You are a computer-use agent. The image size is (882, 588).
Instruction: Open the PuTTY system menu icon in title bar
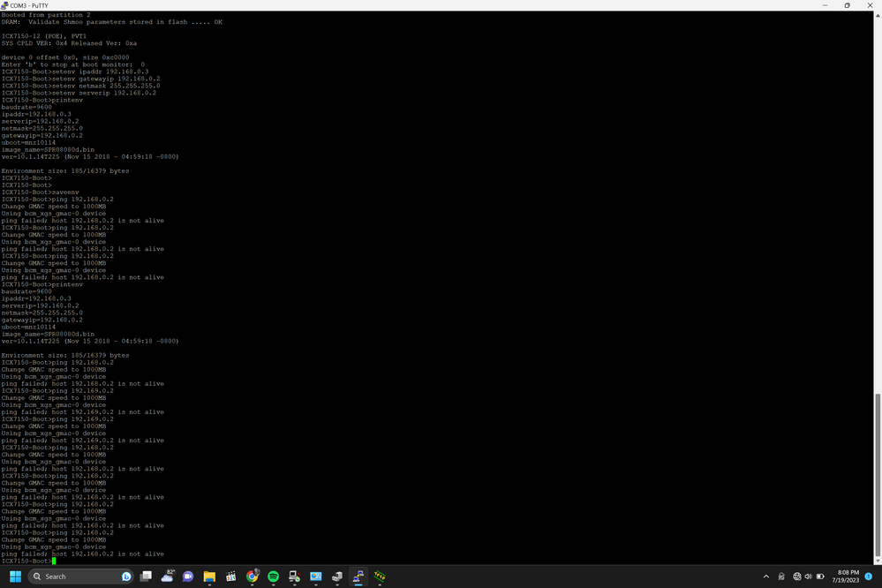4,4
